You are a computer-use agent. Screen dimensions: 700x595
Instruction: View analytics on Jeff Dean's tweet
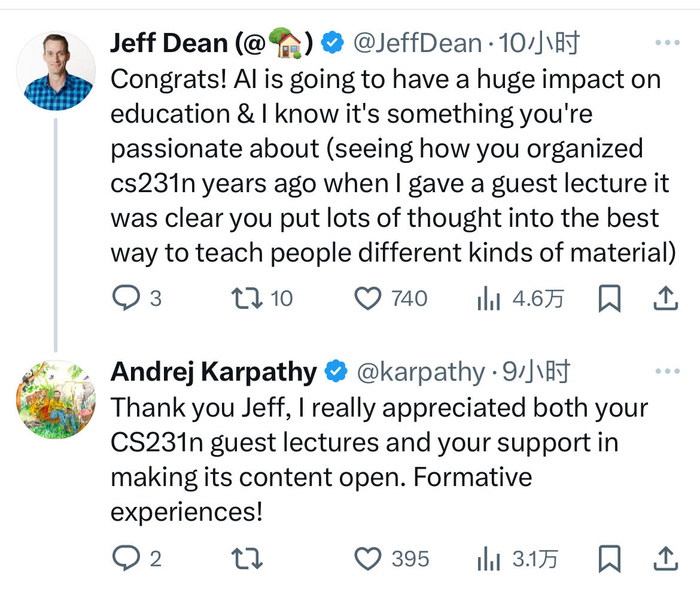[x=489, y=298]
